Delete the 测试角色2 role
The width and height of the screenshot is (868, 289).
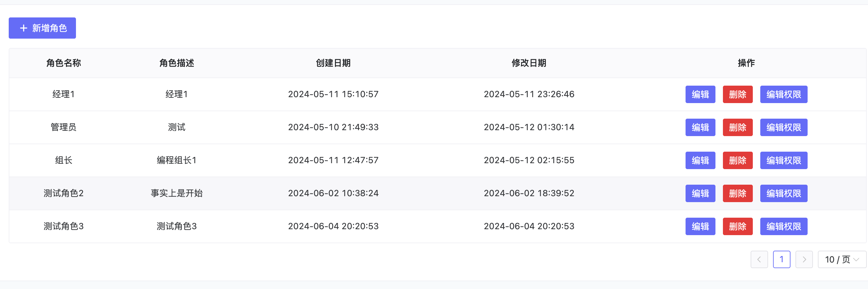pyautogui.click(x=738, y=194)
